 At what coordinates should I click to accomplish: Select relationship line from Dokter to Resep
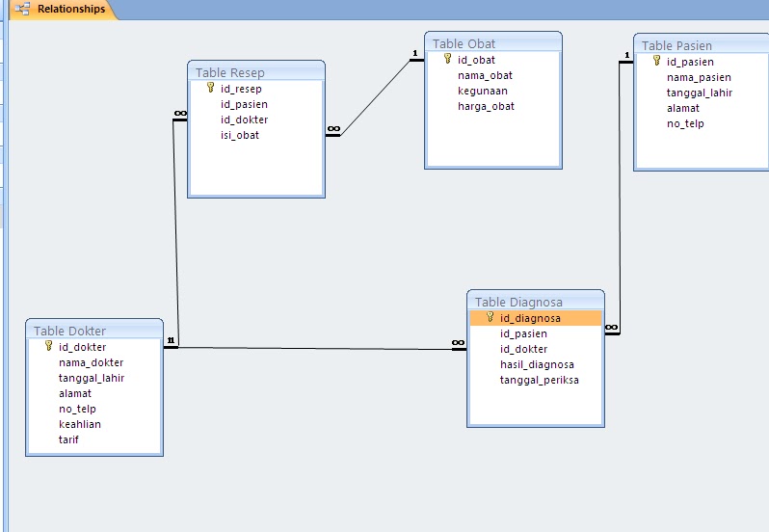coord(175,233)
